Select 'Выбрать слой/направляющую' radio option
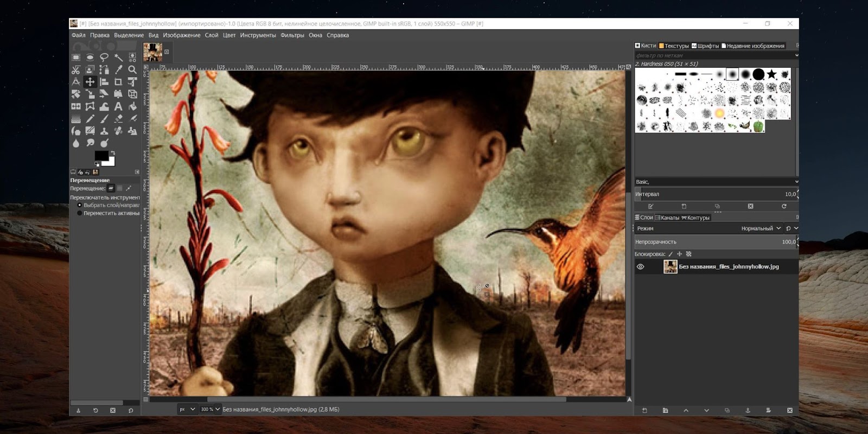Viewport: 868px width, 434px height. pyautogui.click(x=80, y=206)
